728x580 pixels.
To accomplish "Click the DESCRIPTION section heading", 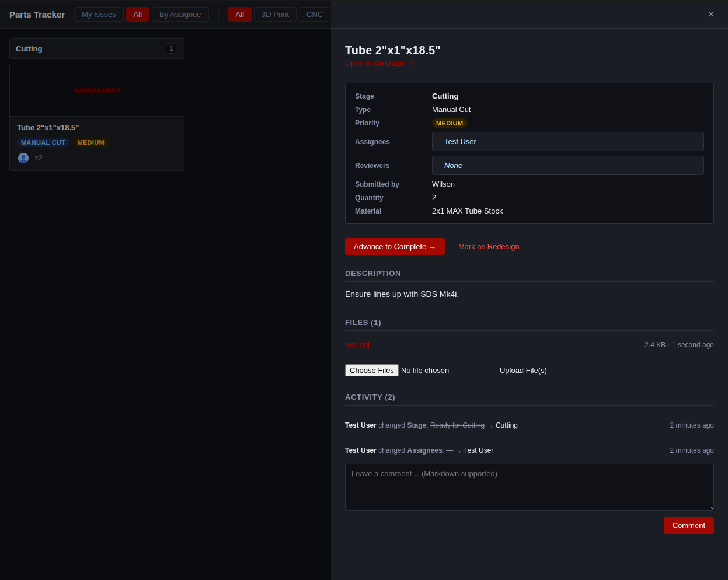I will 373,273.
